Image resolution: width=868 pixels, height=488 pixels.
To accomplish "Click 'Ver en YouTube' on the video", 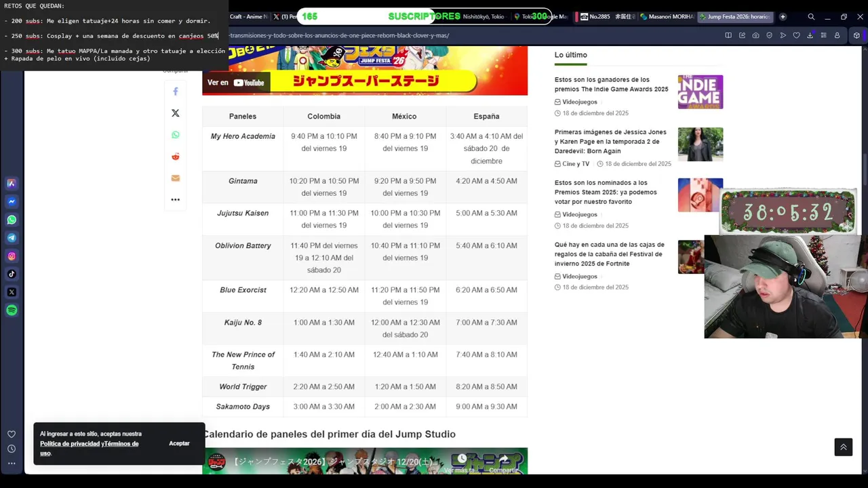I will (236, 83).
